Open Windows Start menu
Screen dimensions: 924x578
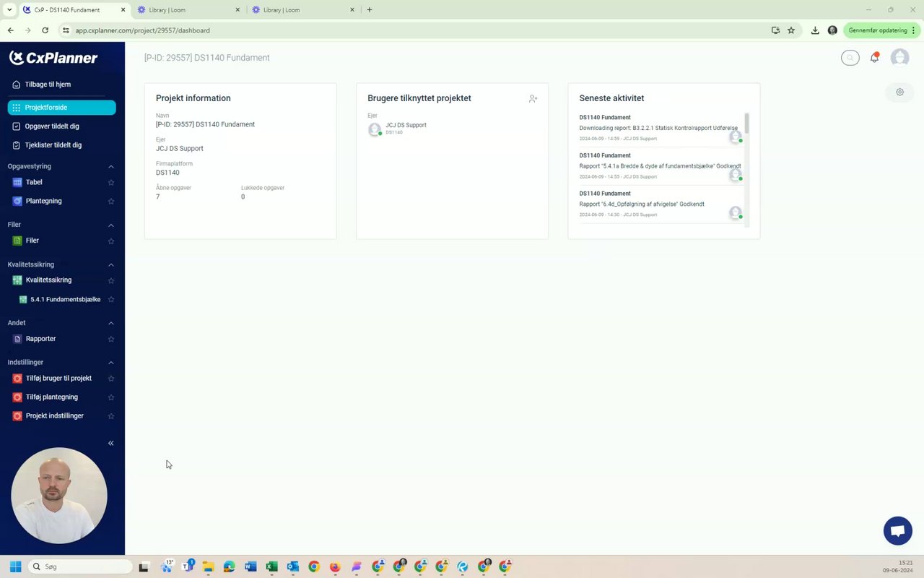[x=15, y=566]
